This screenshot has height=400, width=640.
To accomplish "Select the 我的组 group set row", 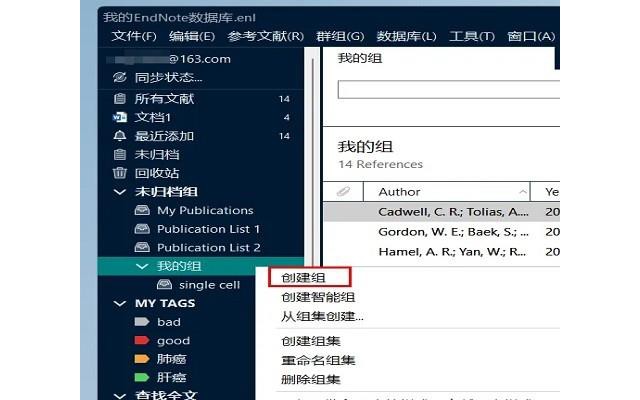I will click(x=200, y=266).
